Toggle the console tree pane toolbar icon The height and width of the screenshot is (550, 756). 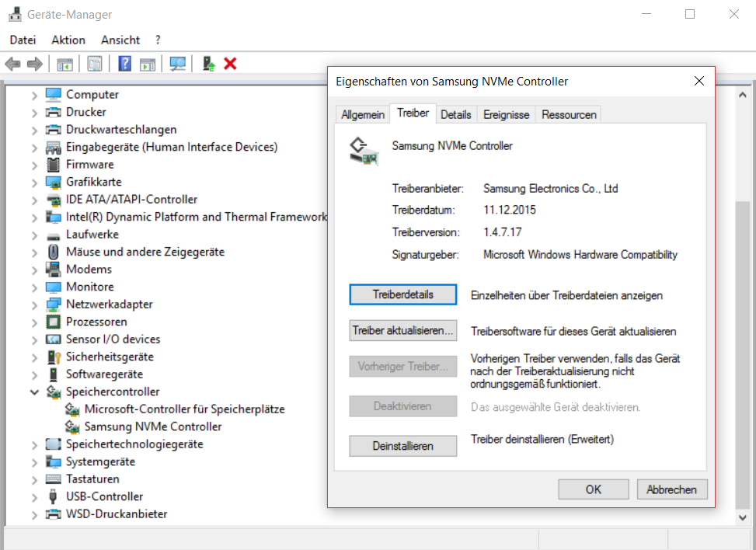64,64
